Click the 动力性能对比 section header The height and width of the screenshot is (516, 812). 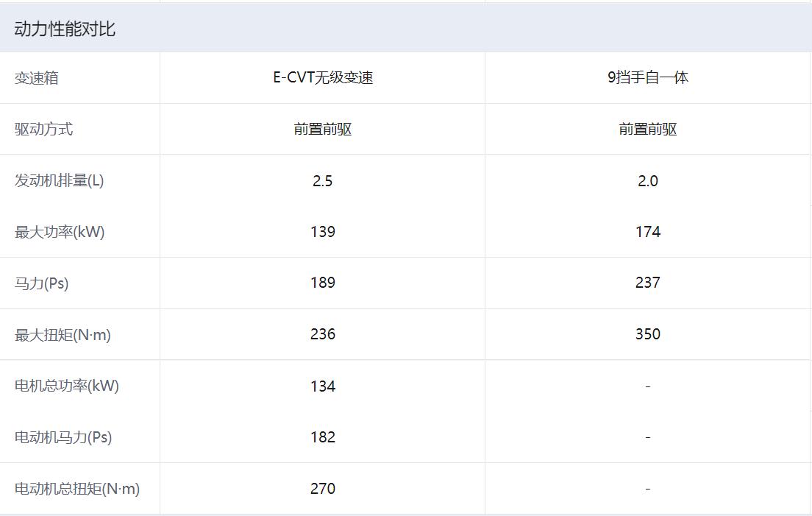coord(65,29)
